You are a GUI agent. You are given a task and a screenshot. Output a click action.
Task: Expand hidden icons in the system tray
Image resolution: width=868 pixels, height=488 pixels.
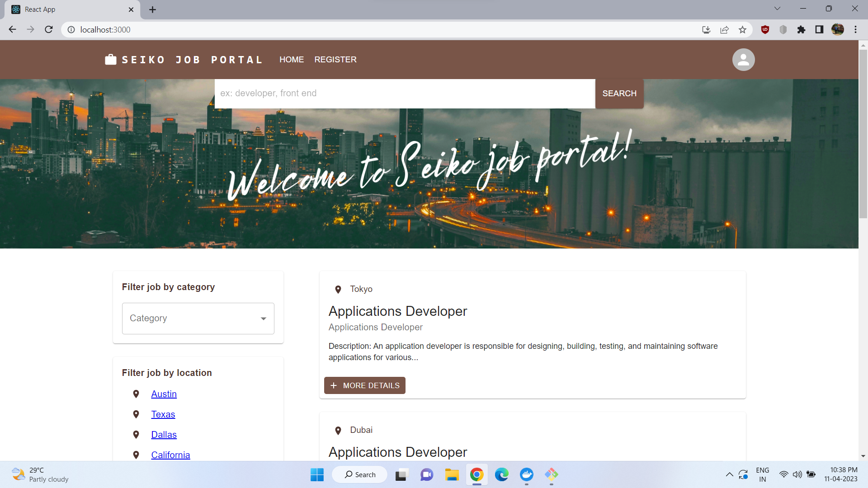tap(729, 474)
